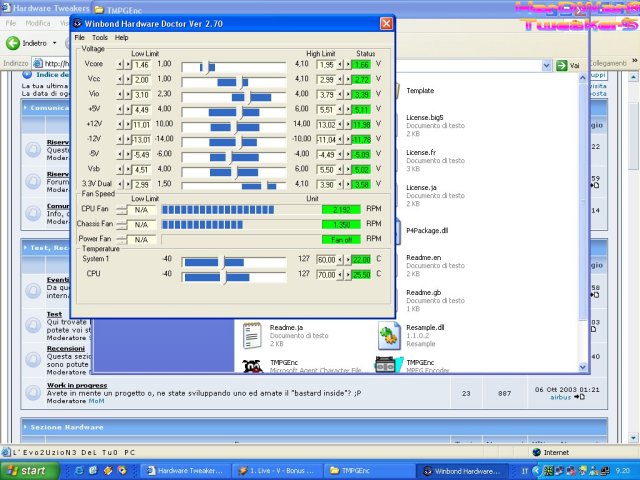
Task: Open the browser address dropdown arrow
Action: click(x=546, y=65)
